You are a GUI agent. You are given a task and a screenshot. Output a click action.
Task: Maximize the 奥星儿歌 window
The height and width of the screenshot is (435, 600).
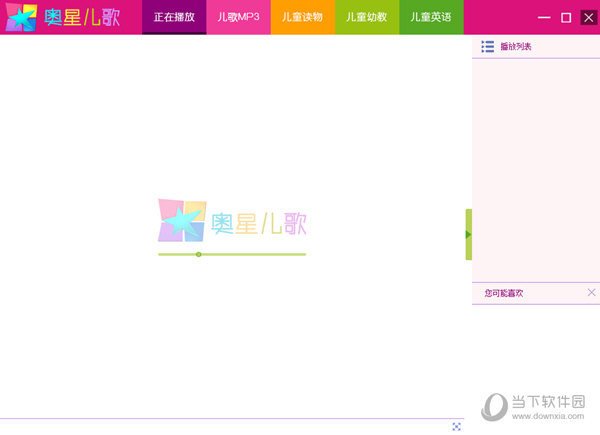tap(566, 18)
